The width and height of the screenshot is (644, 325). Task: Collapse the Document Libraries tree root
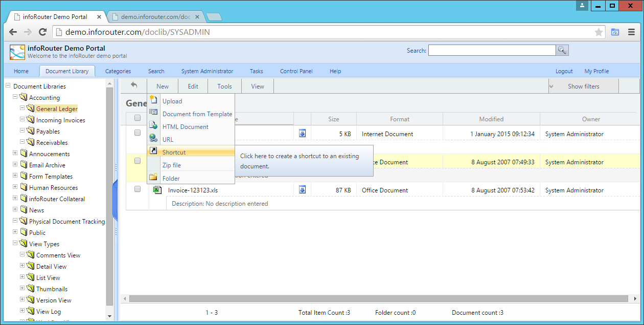8,85
